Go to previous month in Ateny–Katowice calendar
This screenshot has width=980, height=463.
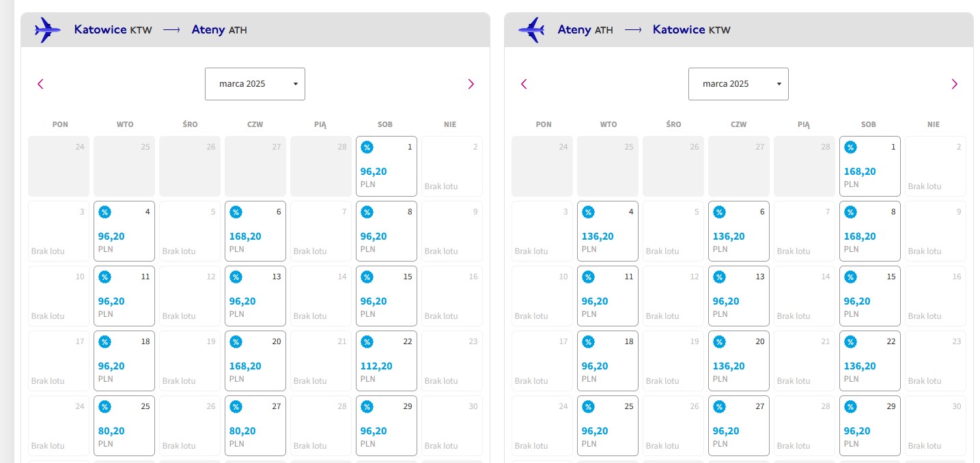[x=524, y=84]
